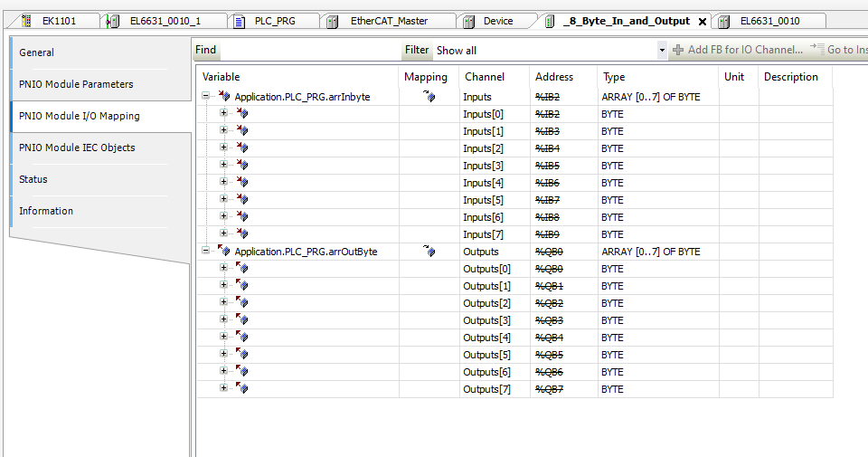Click the mapping icon for arrOutByte row
Screen dimensions: 868x457
click(429, 252)
